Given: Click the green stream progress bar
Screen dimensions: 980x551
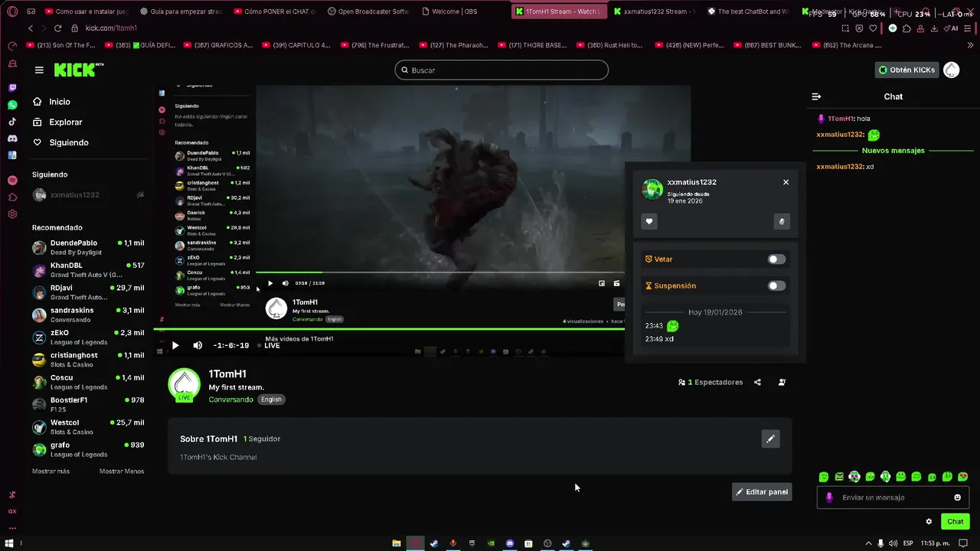Looking at the screenshot, I should pos(389,329).
